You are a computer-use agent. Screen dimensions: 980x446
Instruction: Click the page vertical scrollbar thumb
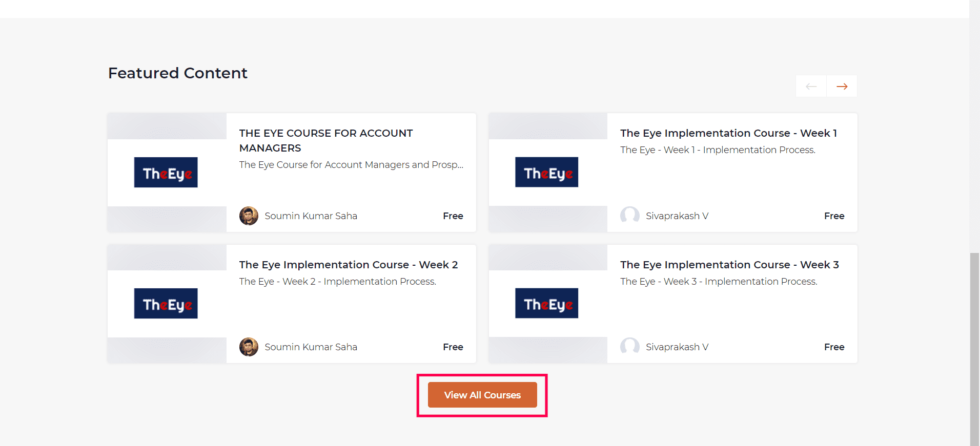[x=974, y=348]
